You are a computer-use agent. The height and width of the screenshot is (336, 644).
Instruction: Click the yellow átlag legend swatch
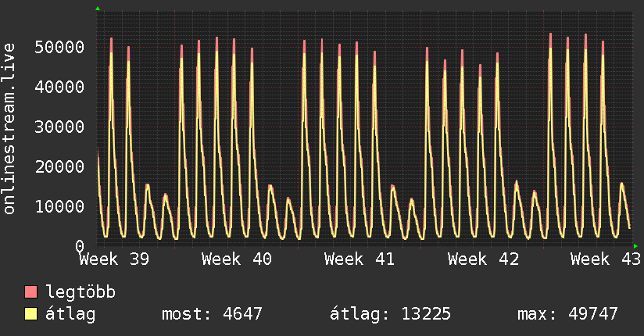[30, 313]
